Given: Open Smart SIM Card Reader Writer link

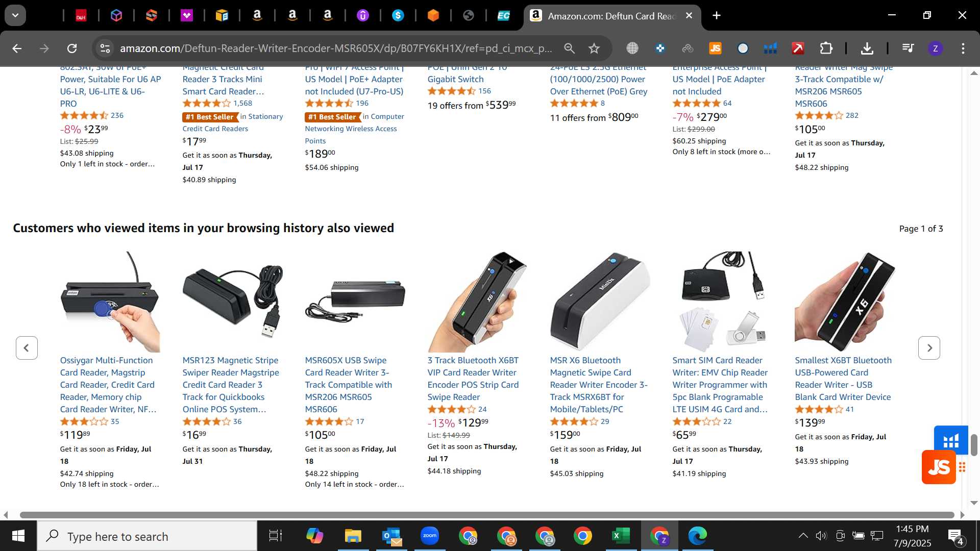Looking at the screenshot, I should point(720,385).
